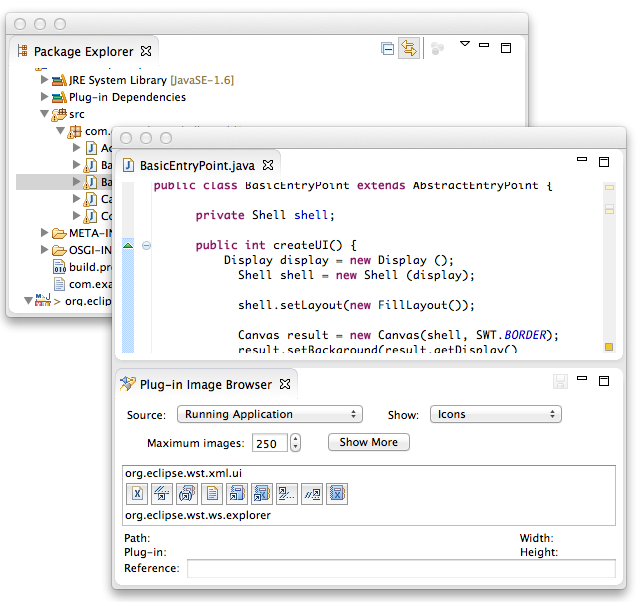Select the Package Explorer tab
The image size is (637, 602).
click(83, 52)
